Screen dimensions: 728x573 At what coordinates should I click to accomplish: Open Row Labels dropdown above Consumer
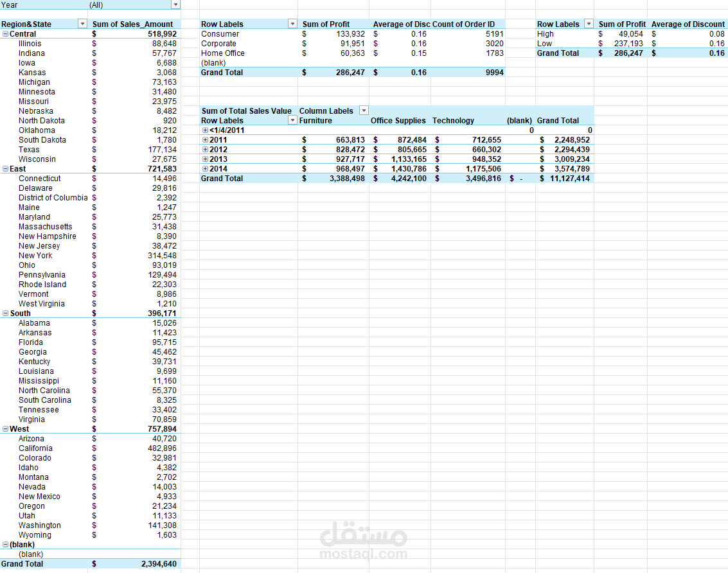[x=292, y=24]
